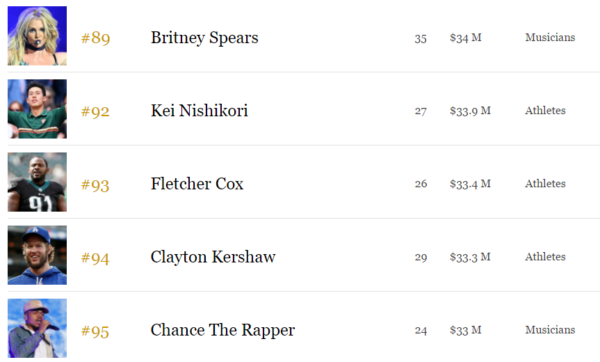The image size is (600, 362).
Task: Click Athletes category in Kei Nishikori row
Action: pyautogui.click(x=545, y=110)
